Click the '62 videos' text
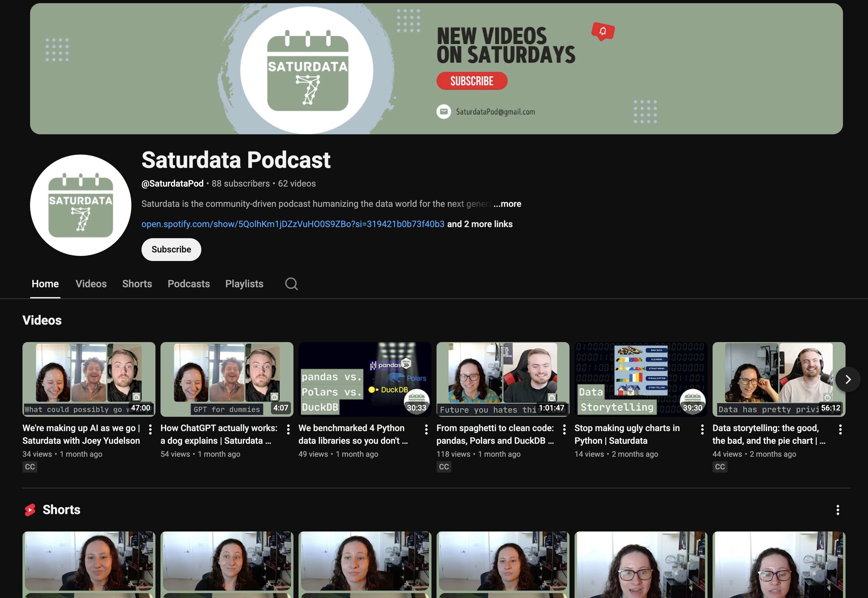The width and height of the screenshot is (868, 598). (297, 184)
